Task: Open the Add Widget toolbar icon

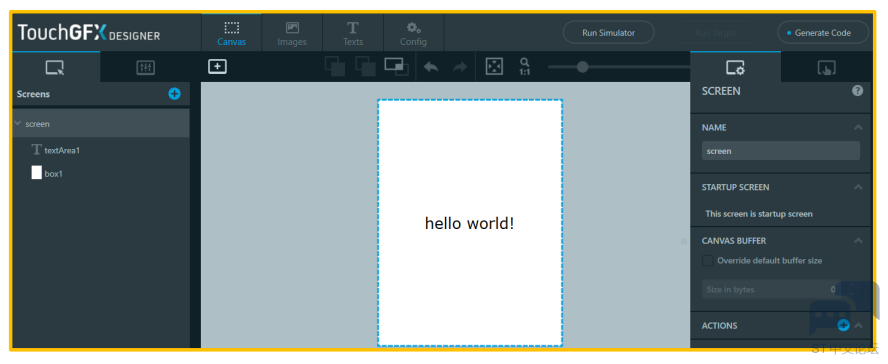Action: [217, 67]
